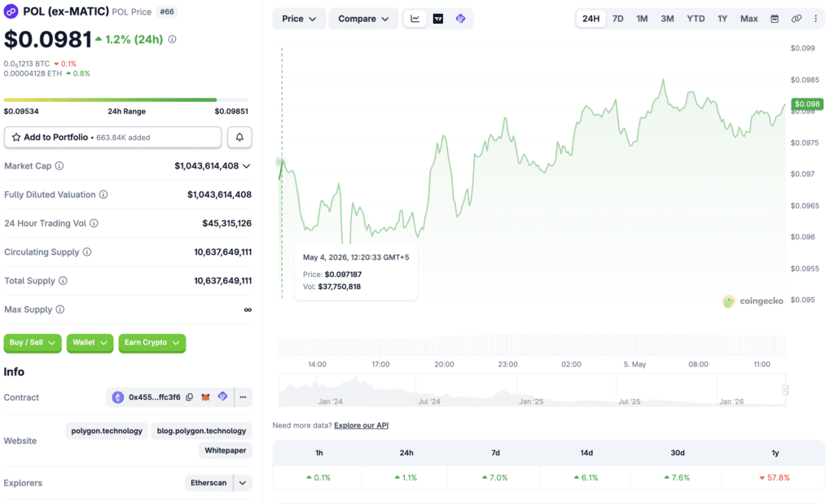Select the YTD timeframe
Screen dimensions: 834x504
click(x=696, y=19)
